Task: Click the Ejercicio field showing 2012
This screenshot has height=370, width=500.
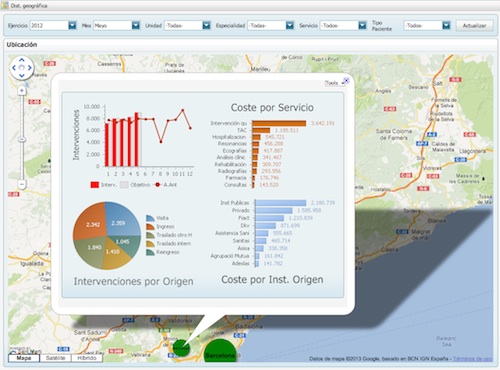Action: point(49,25)
